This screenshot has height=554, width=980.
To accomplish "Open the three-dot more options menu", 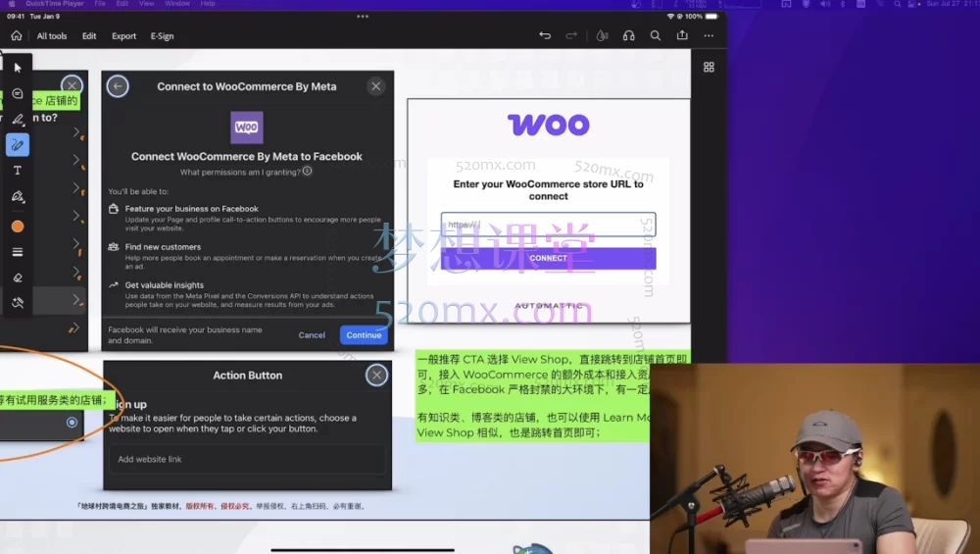I will (x=709, y=36).
